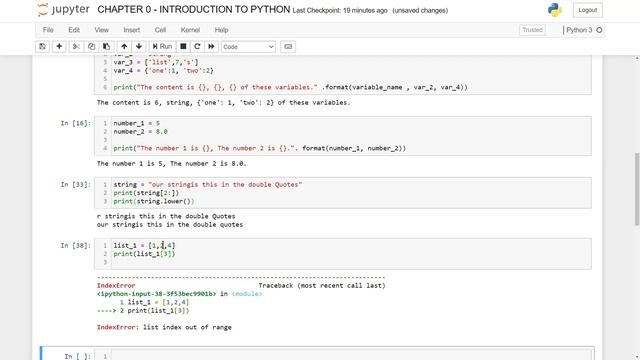Open the Insert menu
The image size is (640, 360).
click(x=132, y=30)
